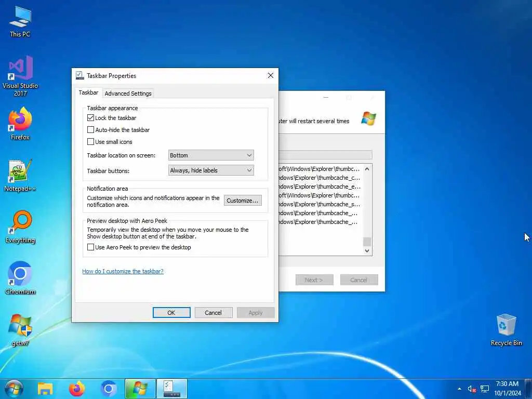Click Apply in Taskbar Properties
This screenshot has width=532, height=399.
(x=256, y=312)
